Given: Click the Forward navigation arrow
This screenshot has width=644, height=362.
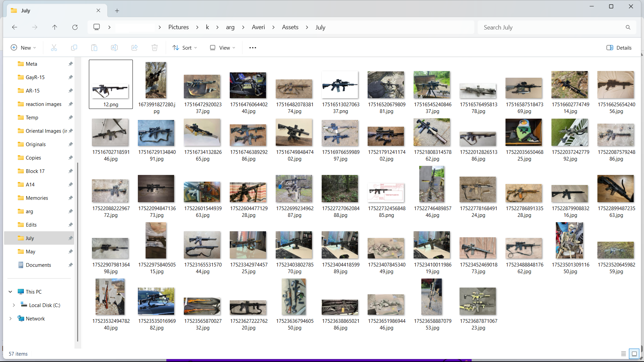Looking at the screenshot, I should click(35, 27).
